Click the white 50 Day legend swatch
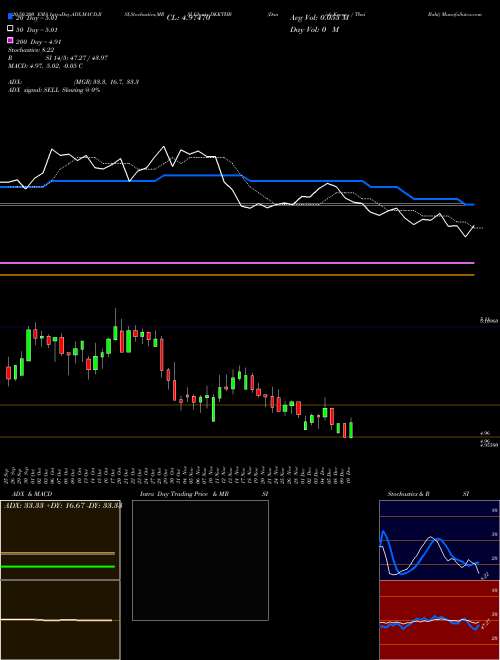 pyautogui.click(x=11, y=29)
